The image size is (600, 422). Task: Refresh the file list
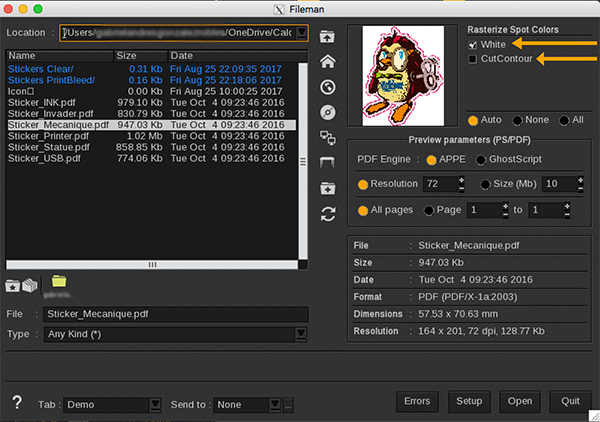[327, 213]
